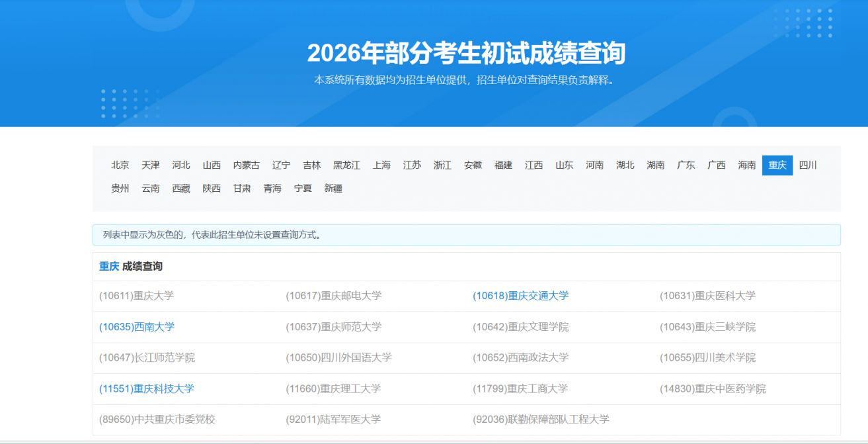
Task: Click the grayed (10652)西南政法大学 entry
Action: (521, 357)
